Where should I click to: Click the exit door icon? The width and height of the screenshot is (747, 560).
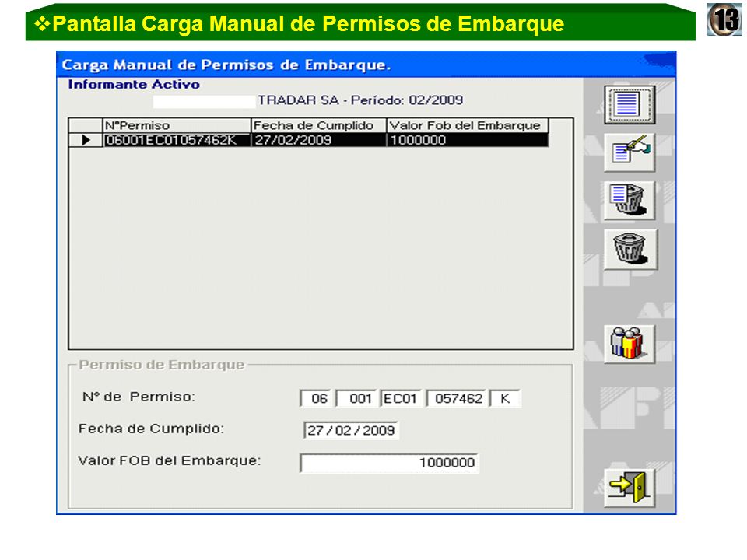[630, 488]
